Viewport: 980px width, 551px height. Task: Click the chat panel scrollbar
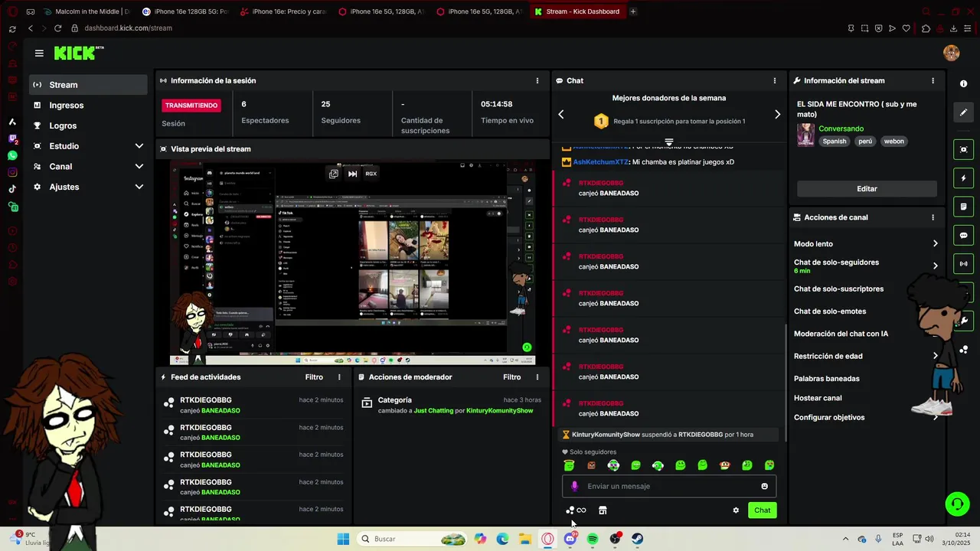pos(786,383)
